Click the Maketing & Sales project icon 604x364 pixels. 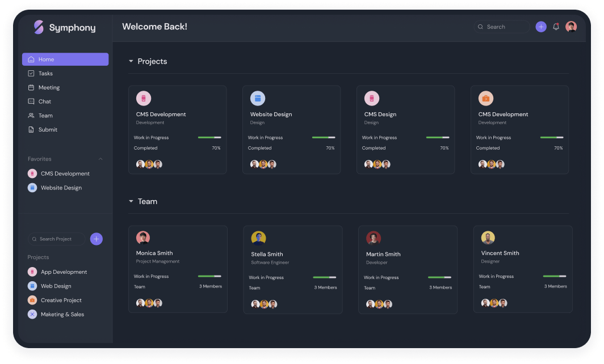click(x=32, y=314)
